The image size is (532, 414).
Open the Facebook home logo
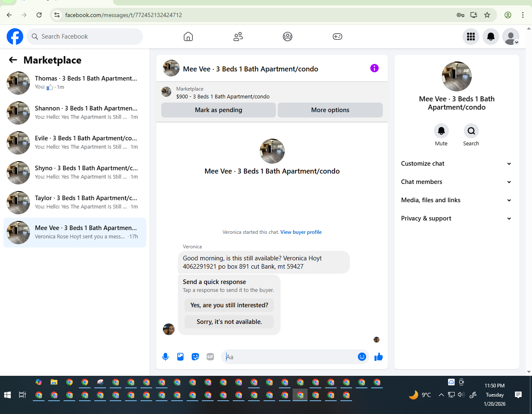tap(15, 37)
